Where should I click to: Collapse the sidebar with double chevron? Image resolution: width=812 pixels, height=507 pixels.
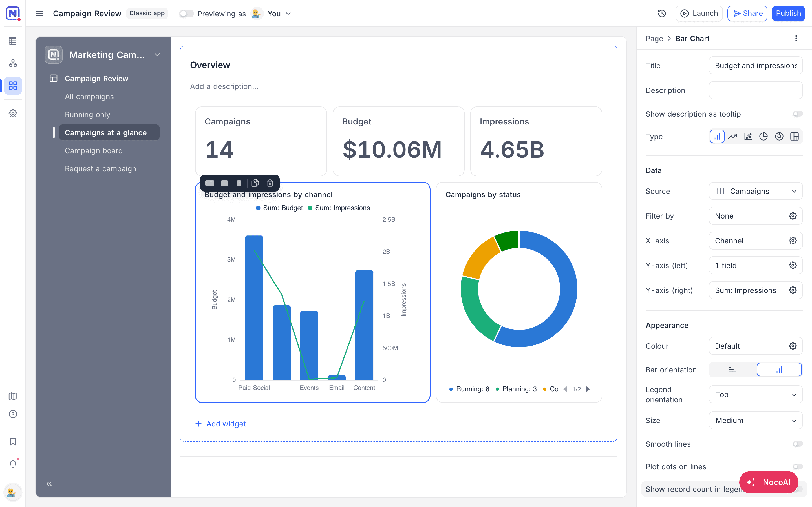pyautogui.click(x=49, y=484)
